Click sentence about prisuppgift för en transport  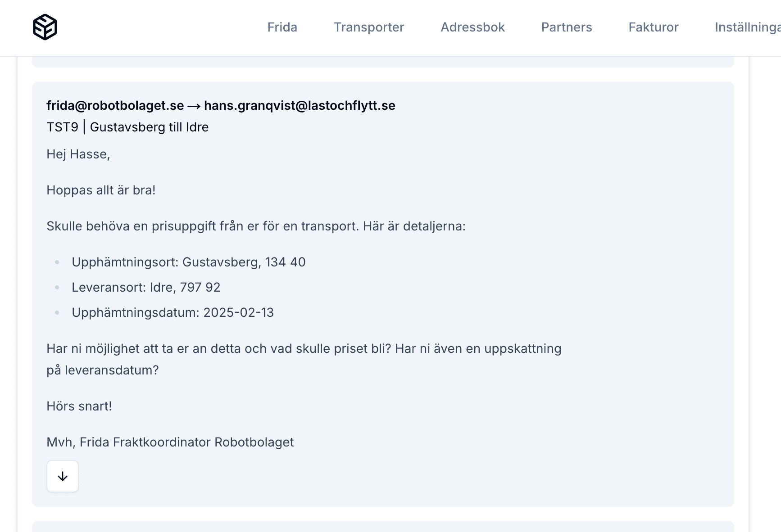tap(256, 226)
